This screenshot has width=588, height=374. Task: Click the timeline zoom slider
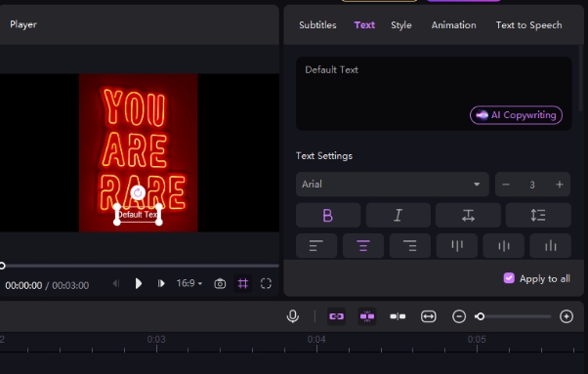pyautogui.click(x=514, y=316)
